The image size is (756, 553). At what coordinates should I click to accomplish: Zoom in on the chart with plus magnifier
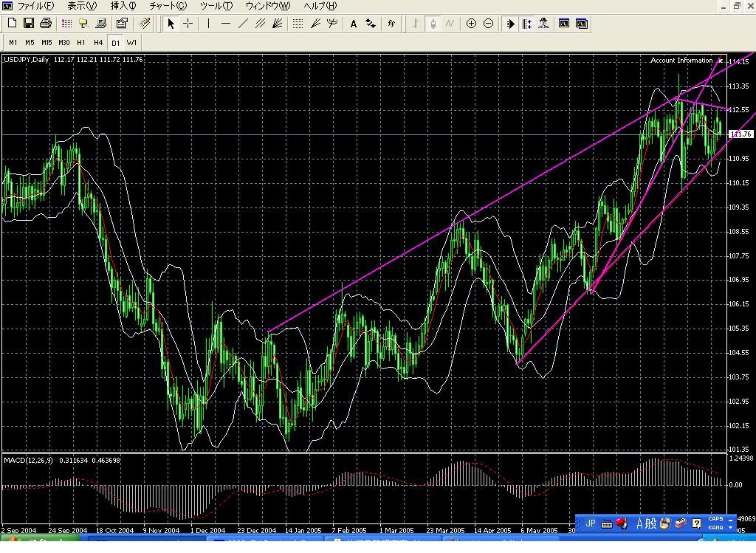click(x=471, y=24)
